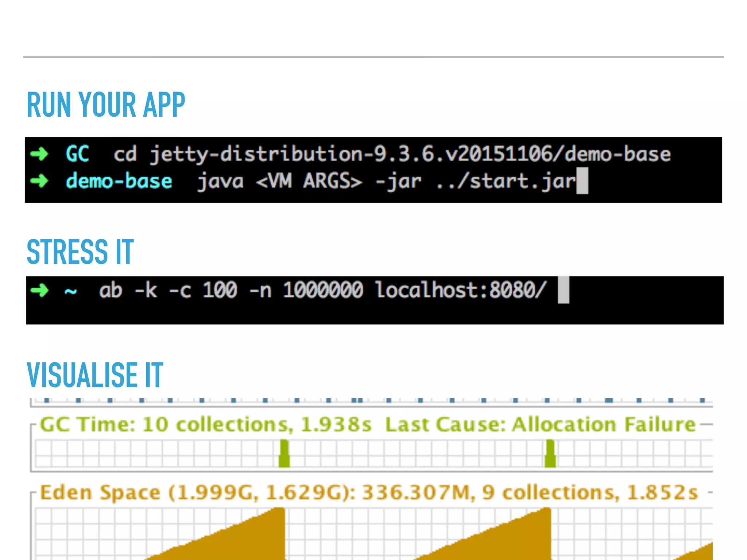Click the green prompt arrow before demo-base
Image resolution: width=747 pixels, height=560 pixels.
(39, 181)
